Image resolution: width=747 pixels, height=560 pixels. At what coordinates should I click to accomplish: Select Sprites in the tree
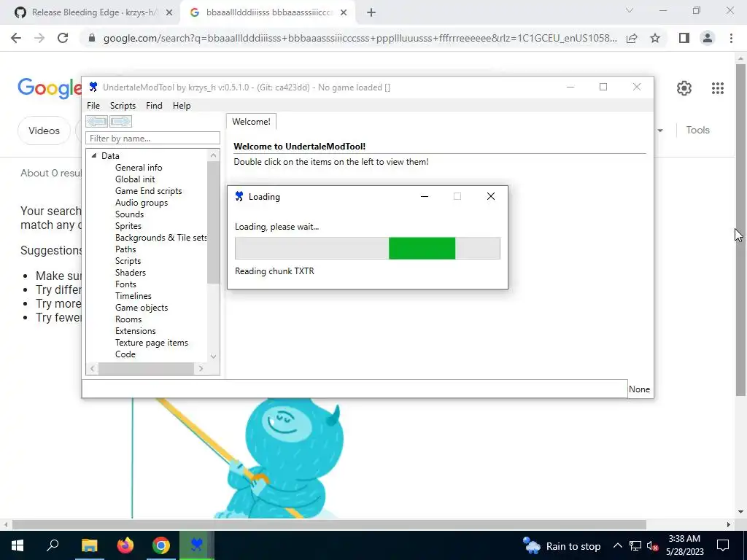click(x=128, y=226)
